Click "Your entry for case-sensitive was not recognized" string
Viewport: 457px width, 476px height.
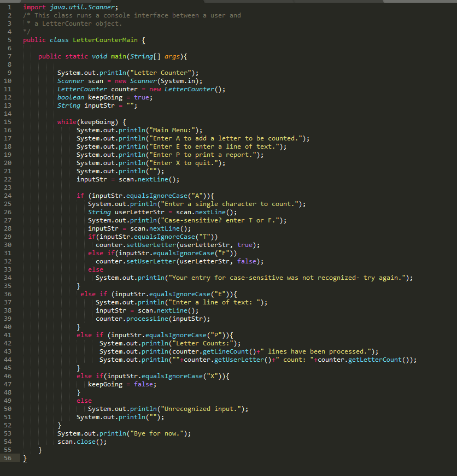(x=286, y=278)
